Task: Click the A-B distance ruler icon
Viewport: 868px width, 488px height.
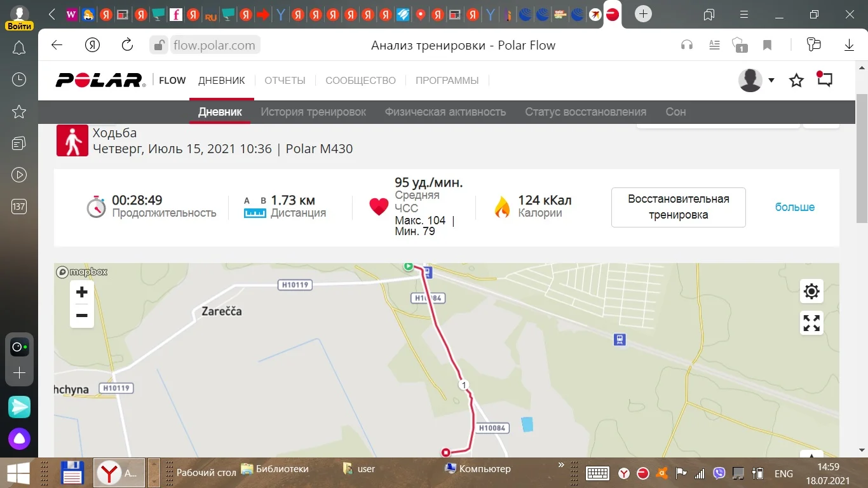Action: (x=255, y=207)
